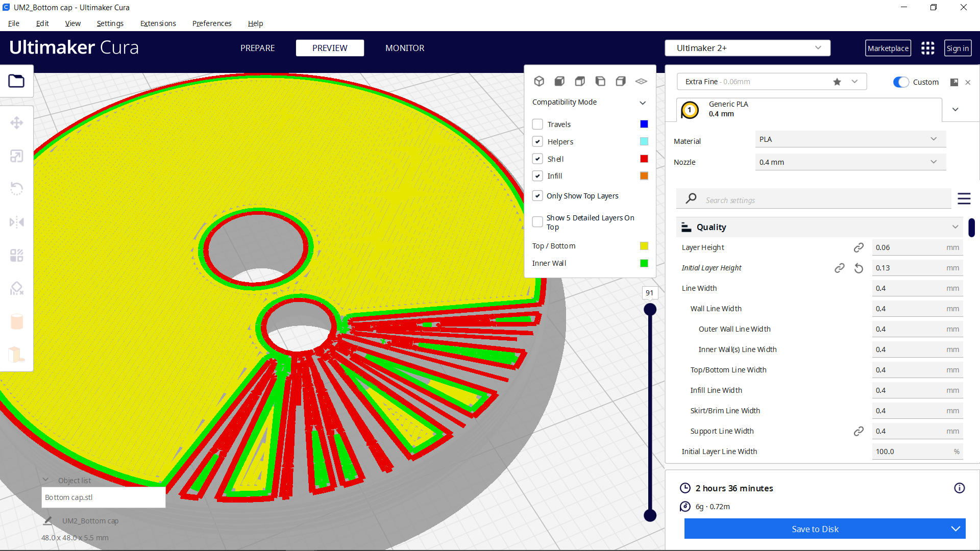This screenshot has width=980, height=551.
Task: Check Show 5 Detailed Layers On Top
Action: click(537, 221)
